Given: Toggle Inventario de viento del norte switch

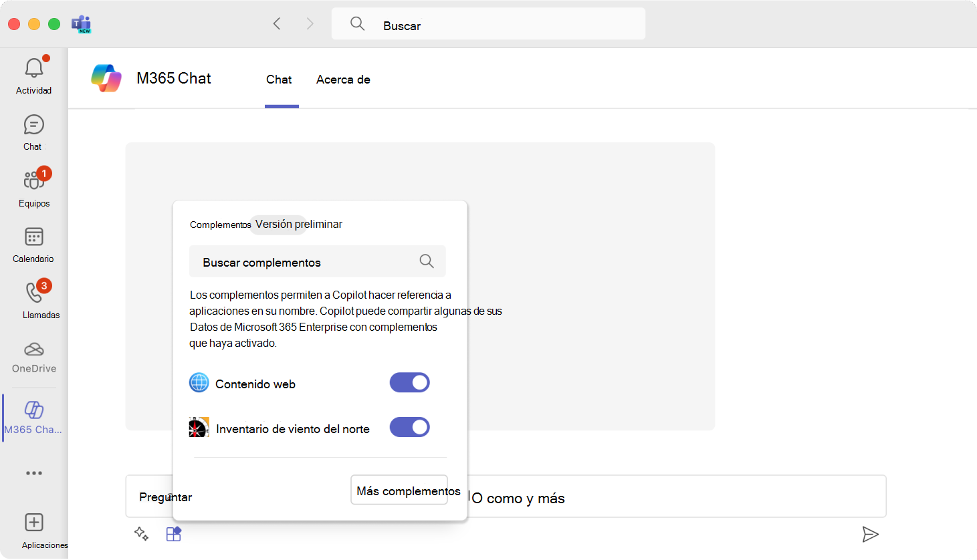Looking at the screenshot, I should [x=410, y=428].
